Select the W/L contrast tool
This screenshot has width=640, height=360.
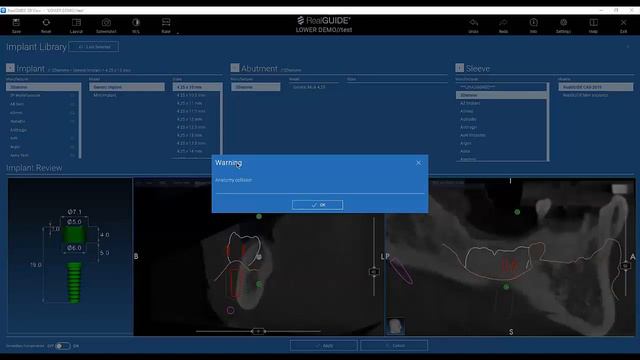click(x=136, y=23)
